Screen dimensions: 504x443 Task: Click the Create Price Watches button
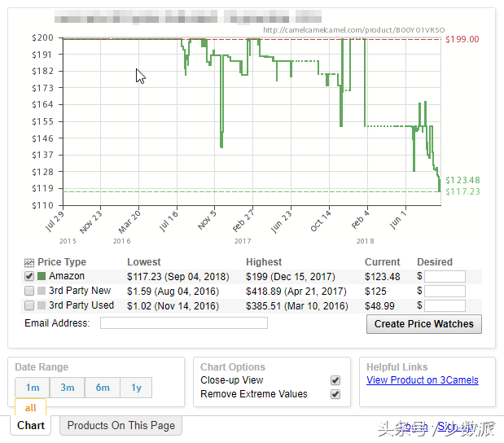click(424, 324)
